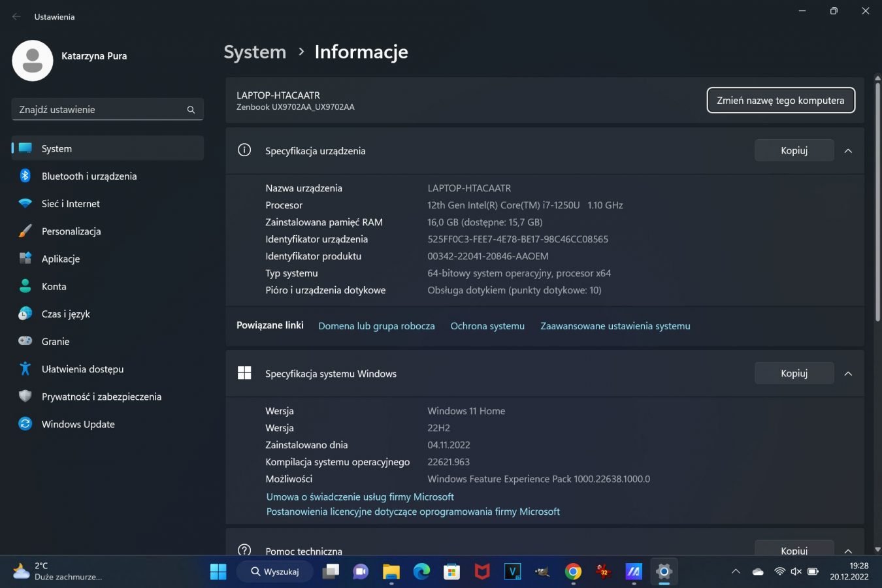882x588 pixels.
Task: Click the scroll down arrow of the page
Action: pyautogui.click(x=877, y=549)
